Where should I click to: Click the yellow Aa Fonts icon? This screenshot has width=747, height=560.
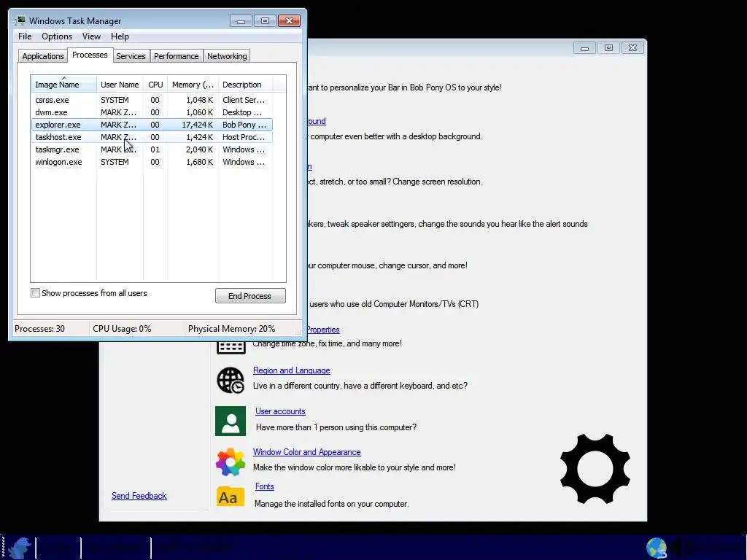point(231,497)
